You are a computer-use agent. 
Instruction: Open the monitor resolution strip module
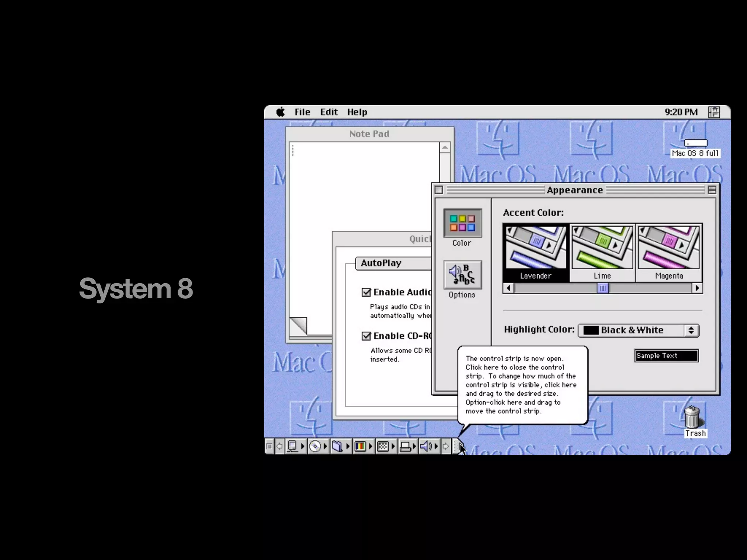(x=386, y=446)
